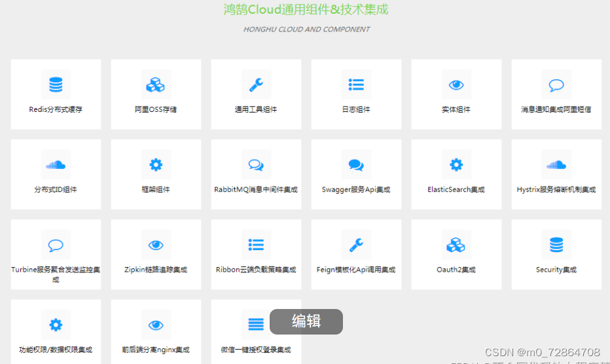Image resolution: width=610 pixels, height=364 pixels.
Task: Click the RabbitMQ消息中间件集成 label
Action: (x=256, y=190)
